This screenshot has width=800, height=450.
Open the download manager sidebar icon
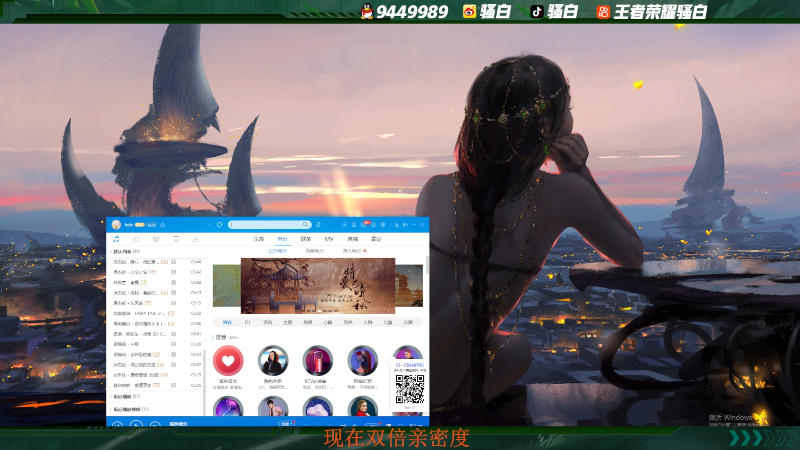195,239
